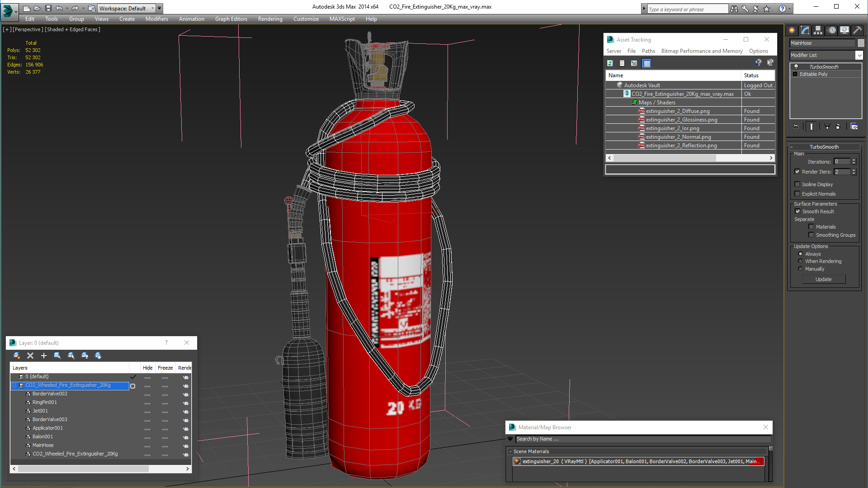Click the Save File toolbar icon

click(48, 8)
